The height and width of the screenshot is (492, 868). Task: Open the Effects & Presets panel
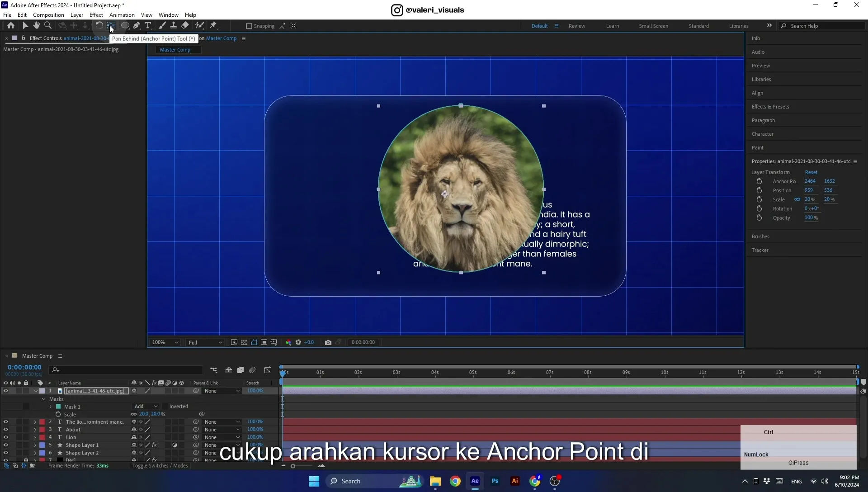(x=770, y=107)
